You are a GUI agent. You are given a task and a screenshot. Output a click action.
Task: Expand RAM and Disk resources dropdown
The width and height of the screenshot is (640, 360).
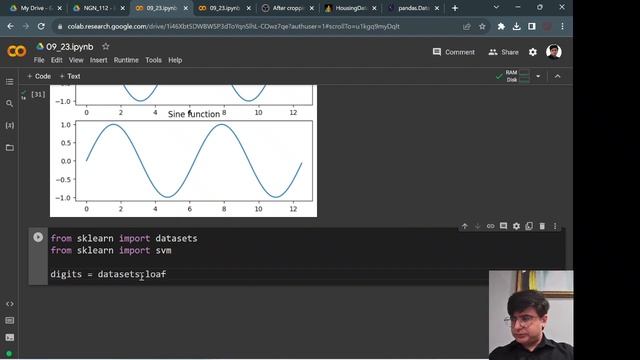pyautogui.click(x=538, y=76)
